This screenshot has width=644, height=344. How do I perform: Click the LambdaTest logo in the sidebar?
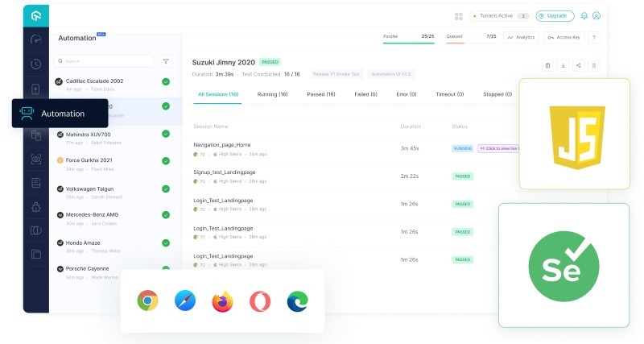point(36,16)
